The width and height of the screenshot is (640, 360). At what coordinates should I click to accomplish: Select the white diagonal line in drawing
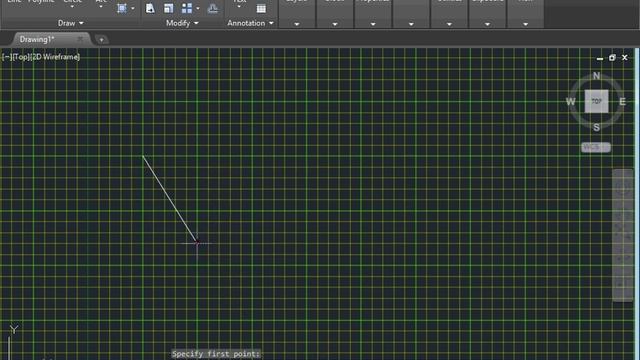[170, 199]
